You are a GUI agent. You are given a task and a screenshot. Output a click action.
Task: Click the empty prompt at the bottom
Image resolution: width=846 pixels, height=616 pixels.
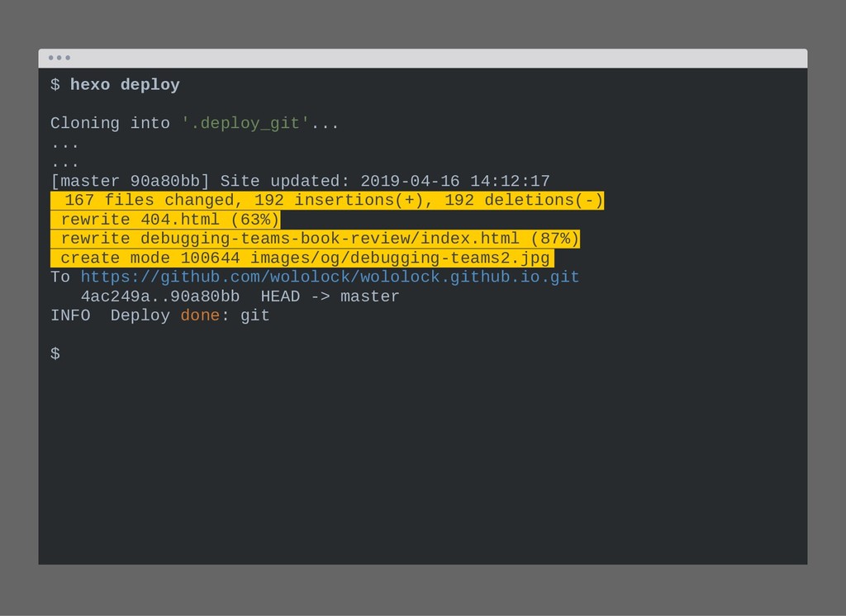55,354
